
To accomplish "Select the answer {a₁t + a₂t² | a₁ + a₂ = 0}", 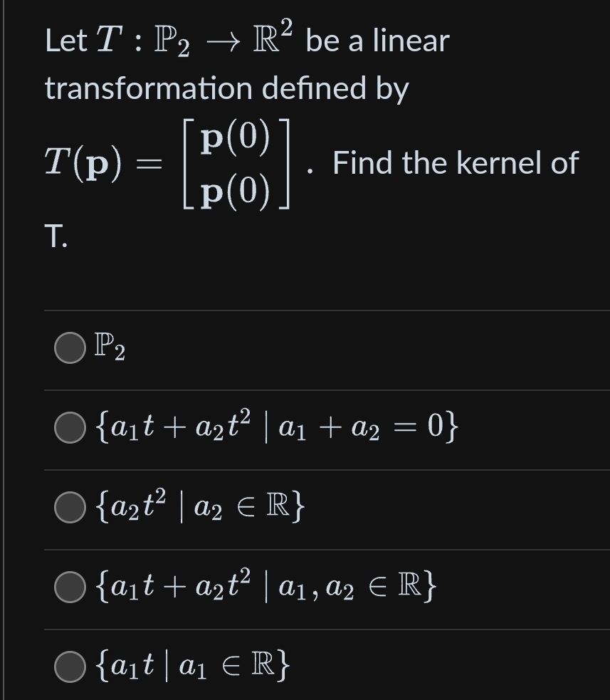I will [68, 427].
